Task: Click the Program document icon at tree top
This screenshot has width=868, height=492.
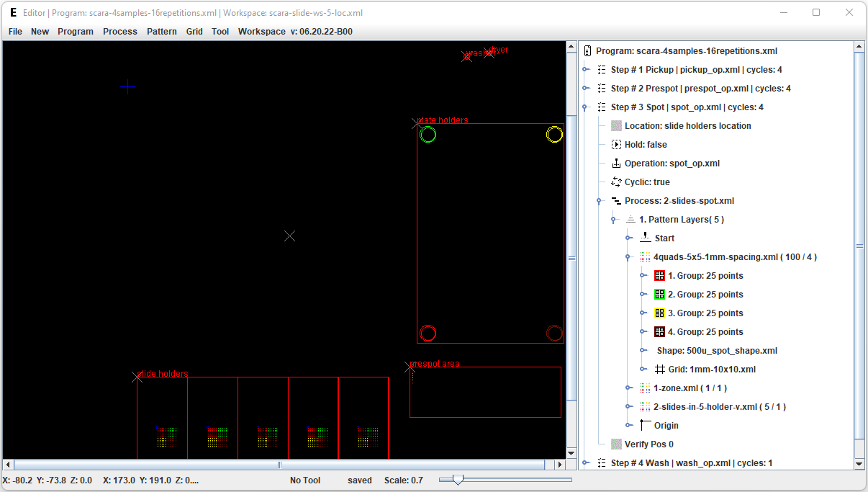Action: coord(588,51)
